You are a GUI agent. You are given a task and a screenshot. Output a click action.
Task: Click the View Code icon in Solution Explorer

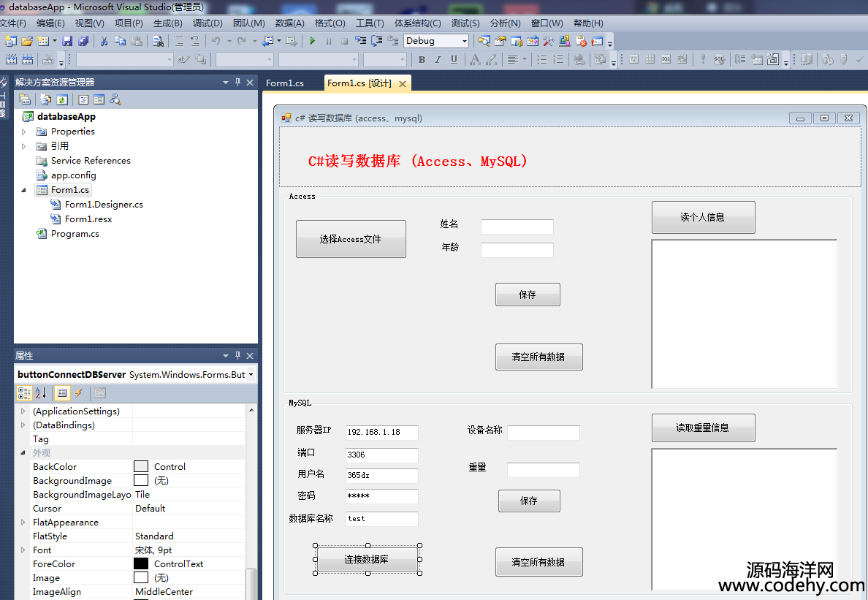click(83, 99)
